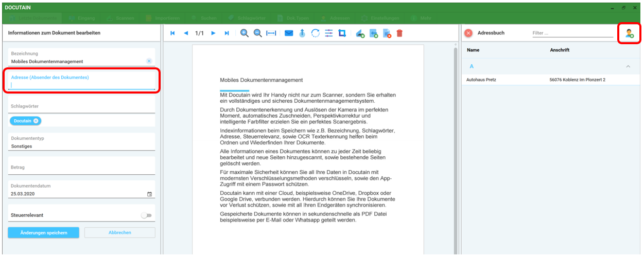Collapse the A group in address book
This screenshot has height=258, width=644.
(628, 67)
